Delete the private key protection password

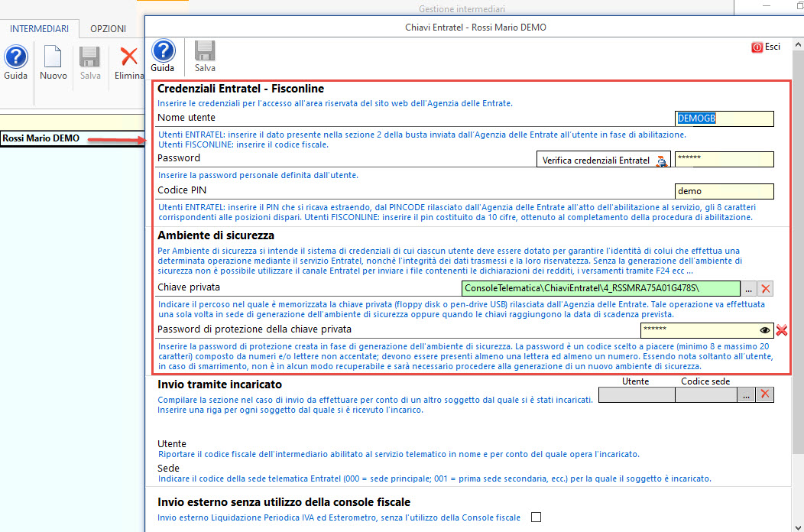tap(781, 330)
